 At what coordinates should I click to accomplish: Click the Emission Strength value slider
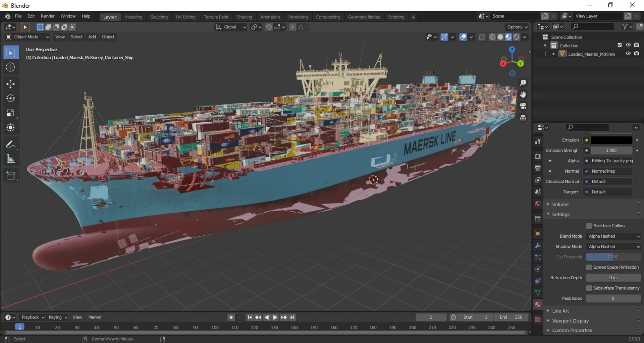point(611,151)
